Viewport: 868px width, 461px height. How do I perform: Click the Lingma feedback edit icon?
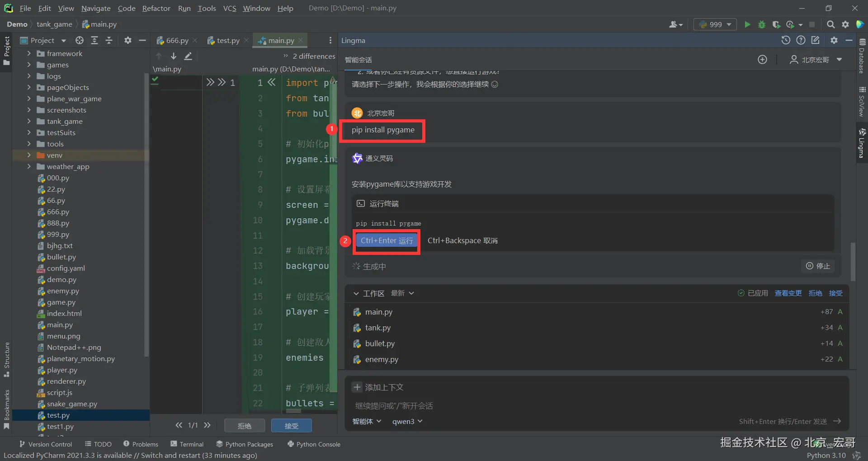pos(816,40)
